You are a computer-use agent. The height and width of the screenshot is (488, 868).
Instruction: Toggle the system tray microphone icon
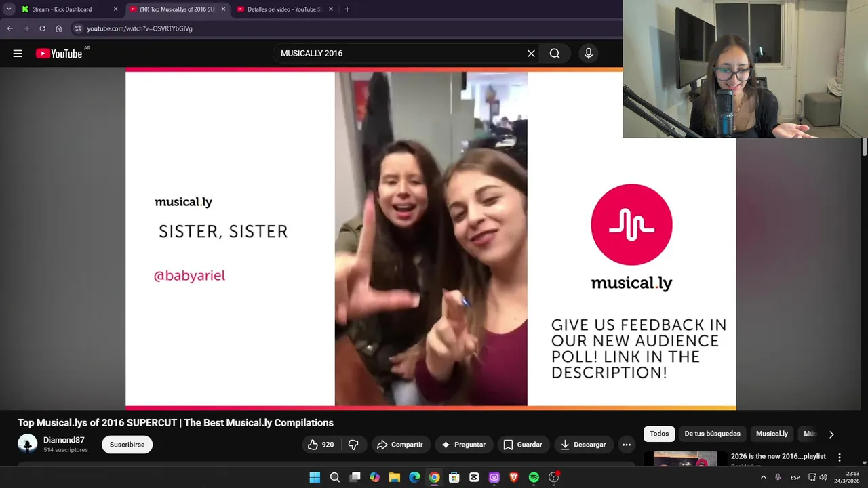[778, 477]
